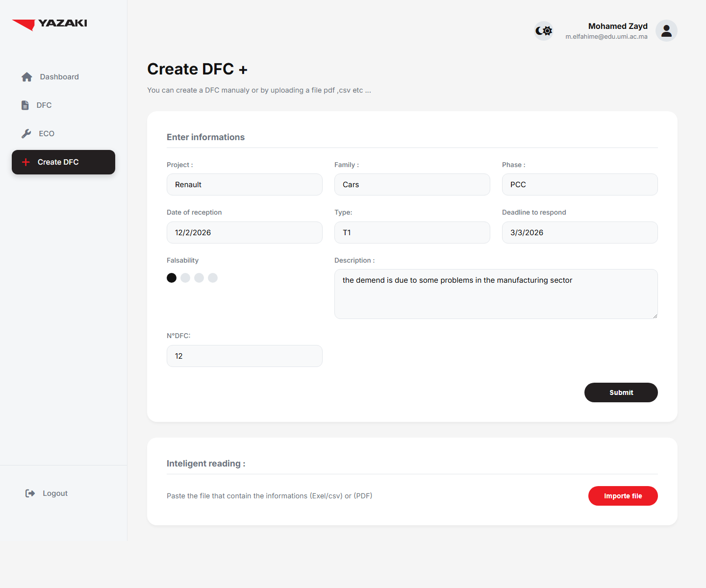Click the Paste the file instructions text
The height and width of the screenshot is (588, 706).
(269, 496)
